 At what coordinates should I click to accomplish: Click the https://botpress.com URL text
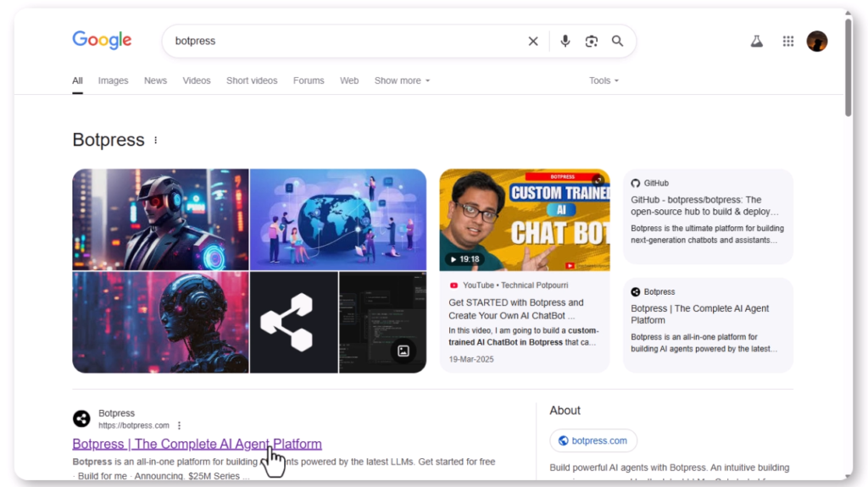[x=134, y=425]
